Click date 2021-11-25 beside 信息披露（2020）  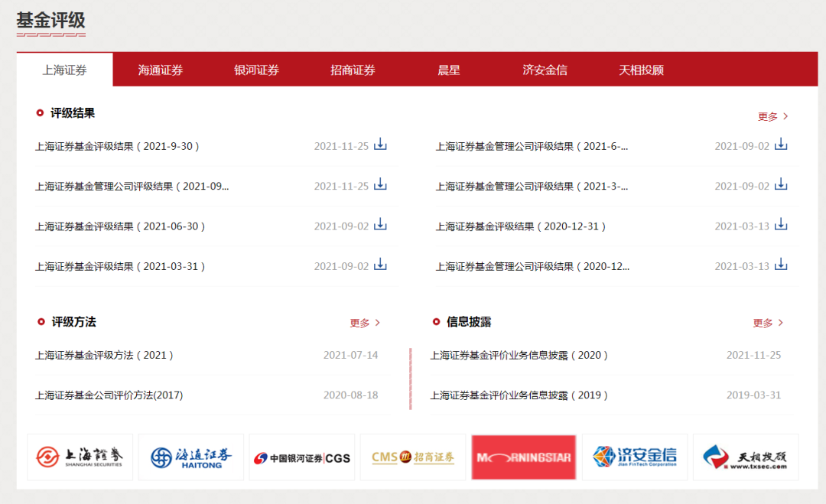pyautogui.click(x=754, y=356)
